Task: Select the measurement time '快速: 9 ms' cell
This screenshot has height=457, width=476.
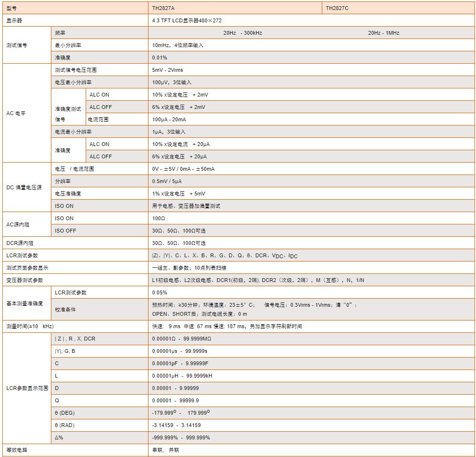Action: (311, 327)
